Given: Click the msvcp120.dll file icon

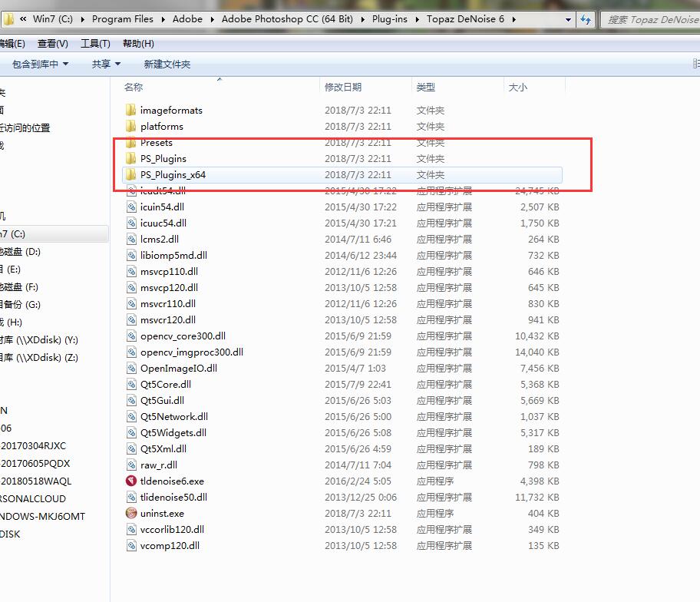Looking at the screenshot, I should tap(131, 287).
